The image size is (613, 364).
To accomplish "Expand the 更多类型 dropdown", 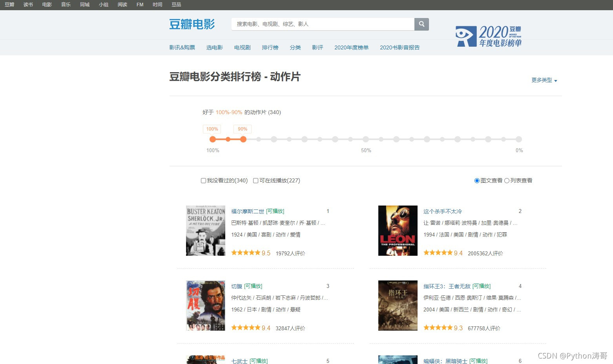I will point(544,80).
